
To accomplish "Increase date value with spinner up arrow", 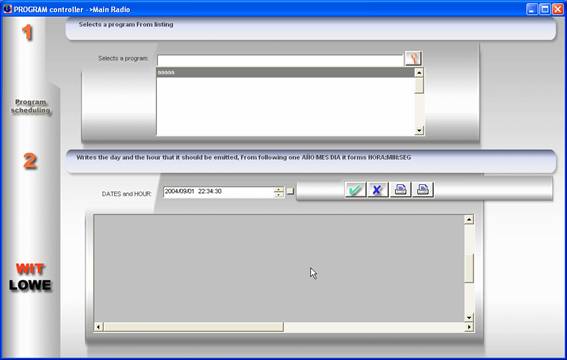I will click(x=279, y=189).
